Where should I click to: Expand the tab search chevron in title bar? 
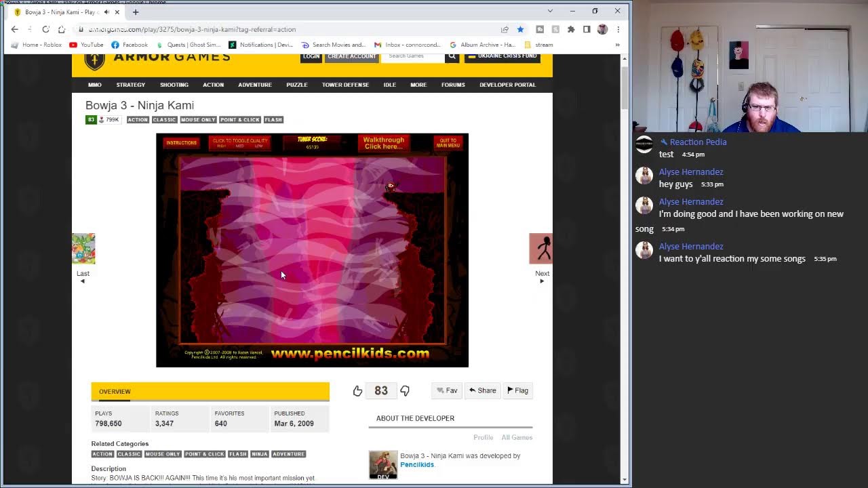click(550, 11)
